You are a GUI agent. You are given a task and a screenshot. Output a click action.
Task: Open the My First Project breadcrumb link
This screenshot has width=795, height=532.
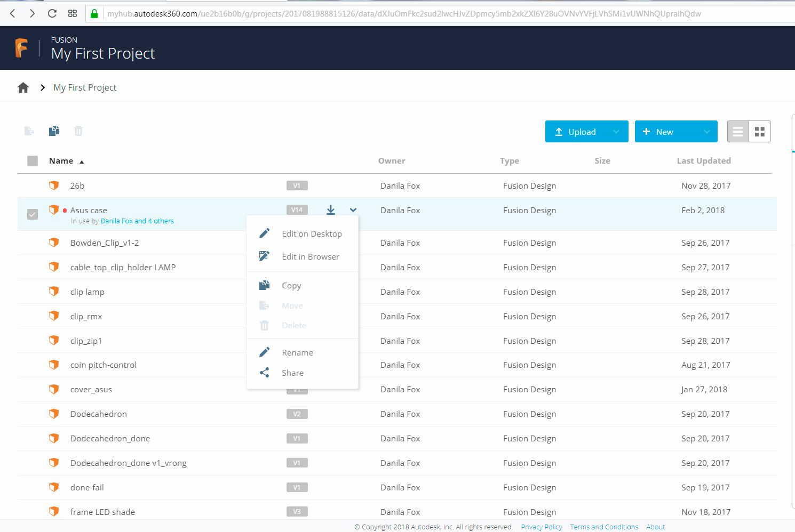[x=85, y=87]
